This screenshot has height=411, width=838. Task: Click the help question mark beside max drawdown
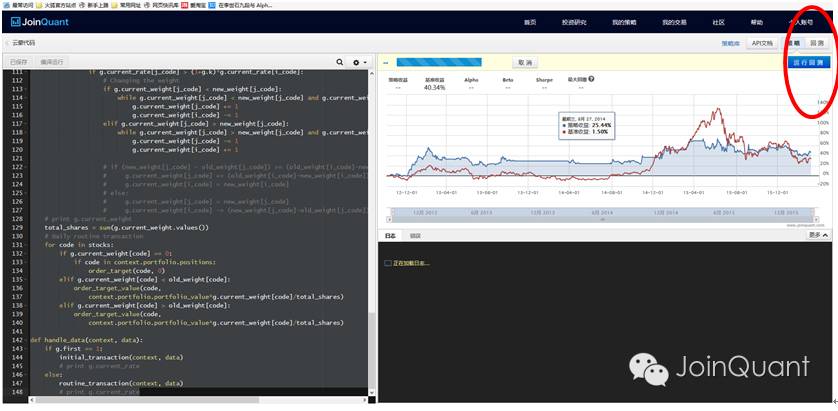tap(591, 79)
